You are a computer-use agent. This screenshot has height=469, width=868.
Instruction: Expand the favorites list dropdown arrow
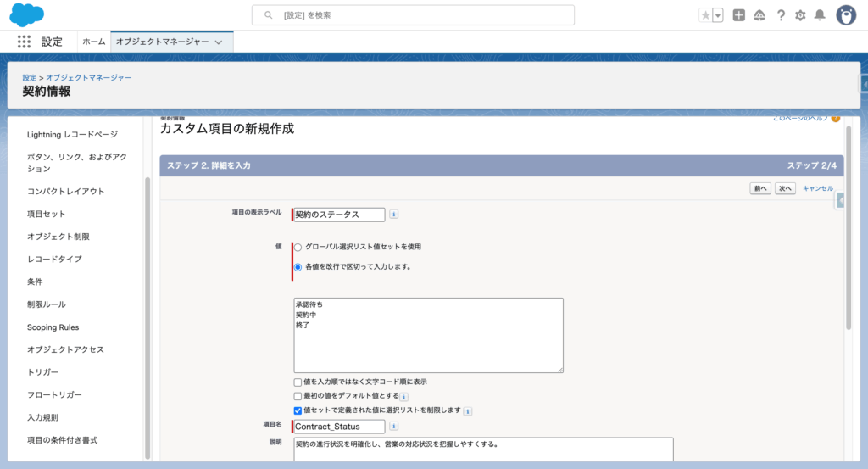click(x=718, y=15)
